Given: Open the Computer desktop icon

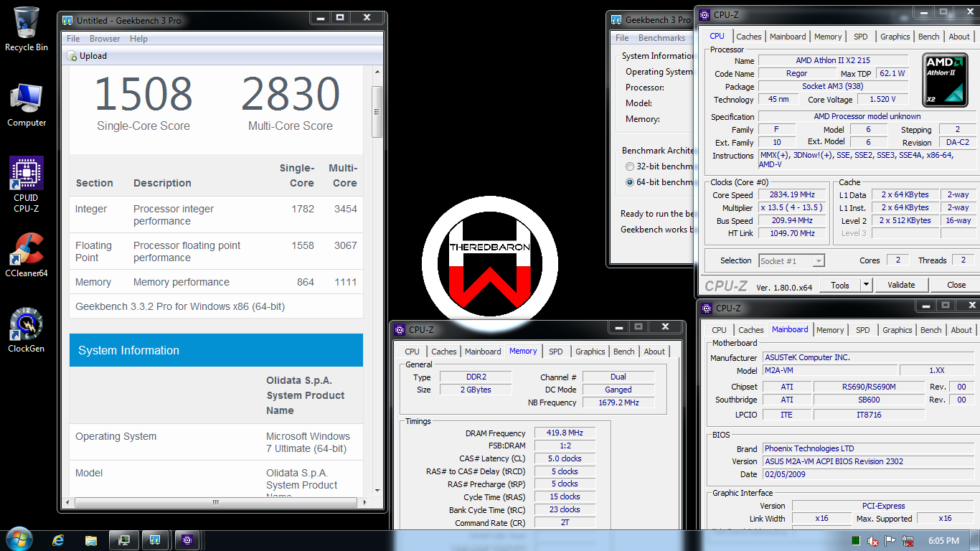Looking at the screenshot, I should click(x=27, y=105).
